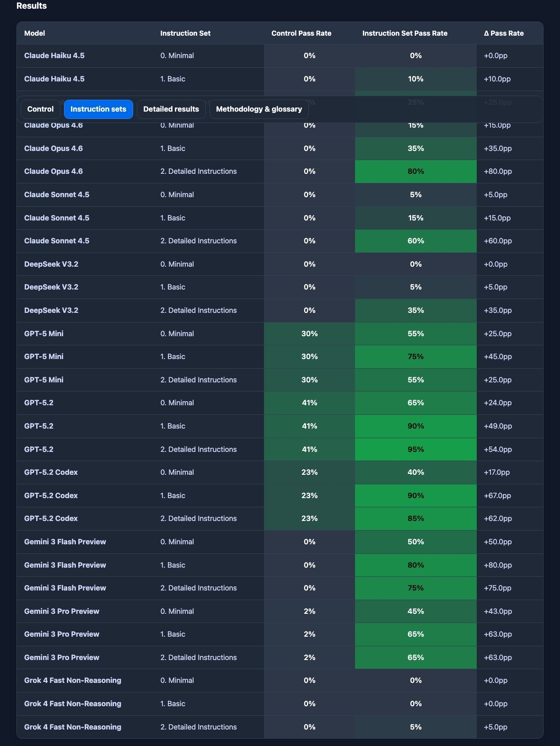Open Methodology & glossary tab
This screenshot has width=560, height=746.
259,109
